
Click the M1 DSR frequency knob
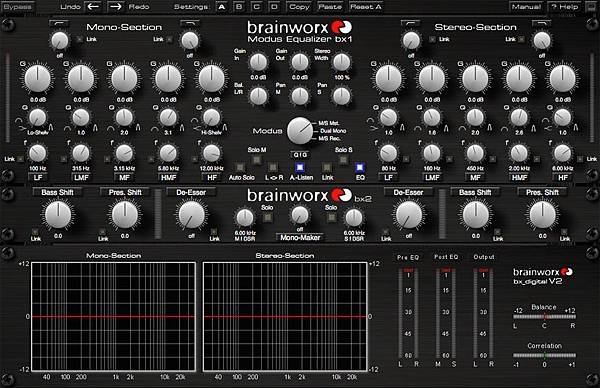click(245, 218)
